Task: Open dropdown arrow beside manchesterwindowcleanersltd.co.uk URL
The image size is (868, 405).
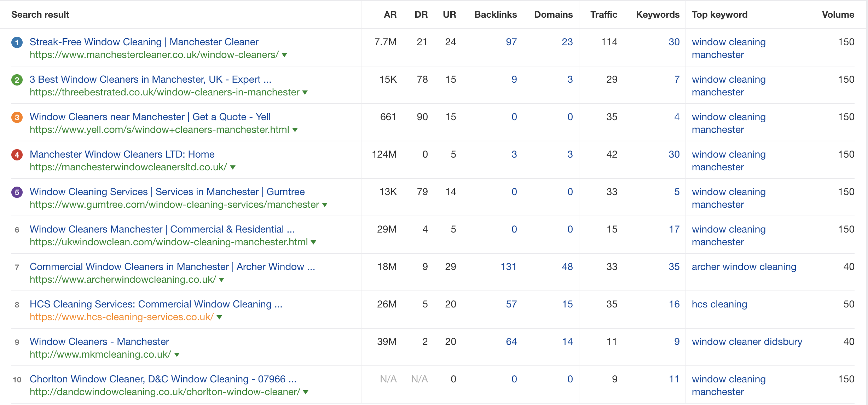Action: coord(233,168)
